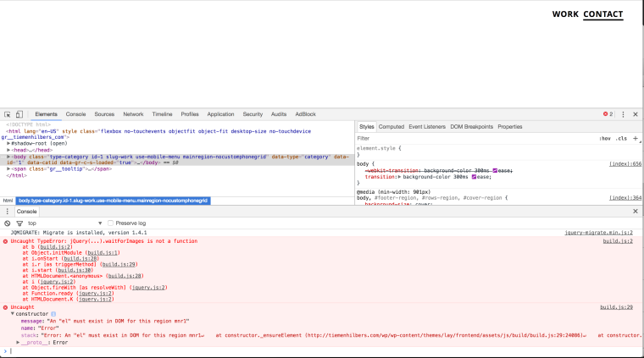Image resolution: width=644 pixels, height=358 pixels.
Task: Click the purple ease timing swatch in transition
Action: tap(473, 177)
